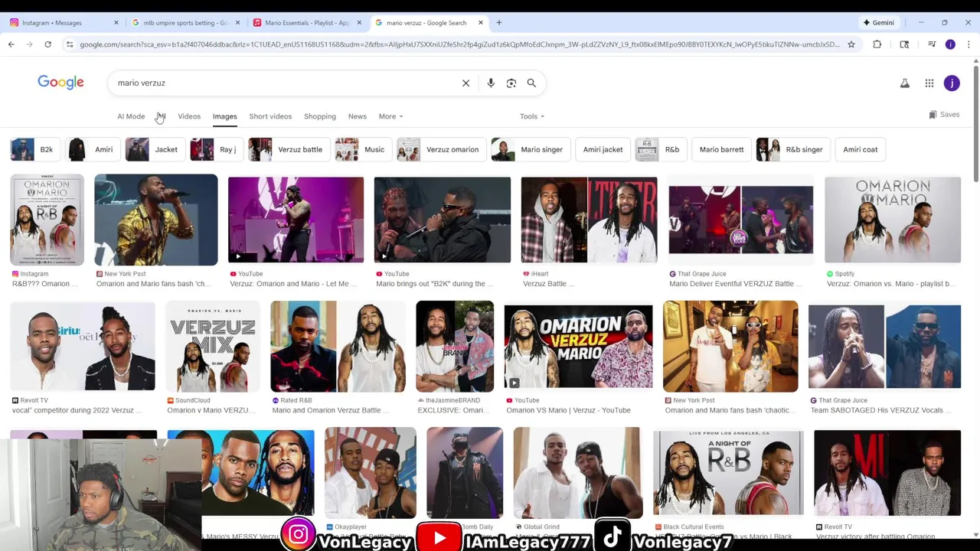
Task: Filter images by Music chip
Action: point(362,149)
